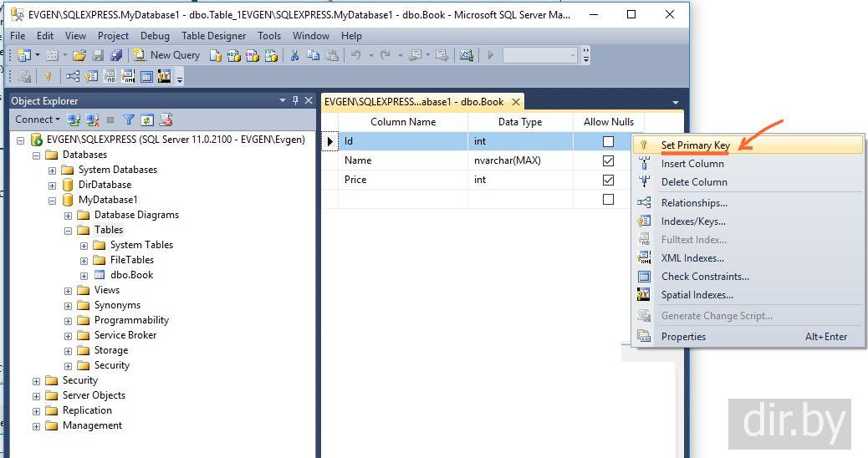
Task: Check Allow Nulls in the empty row
Action: coord(608,199)
